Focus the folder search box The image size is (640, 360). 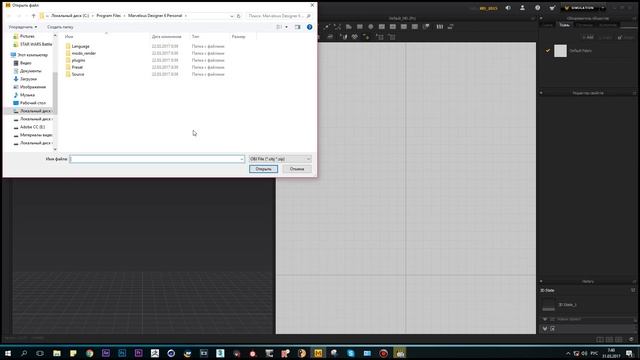coord(279,16)
